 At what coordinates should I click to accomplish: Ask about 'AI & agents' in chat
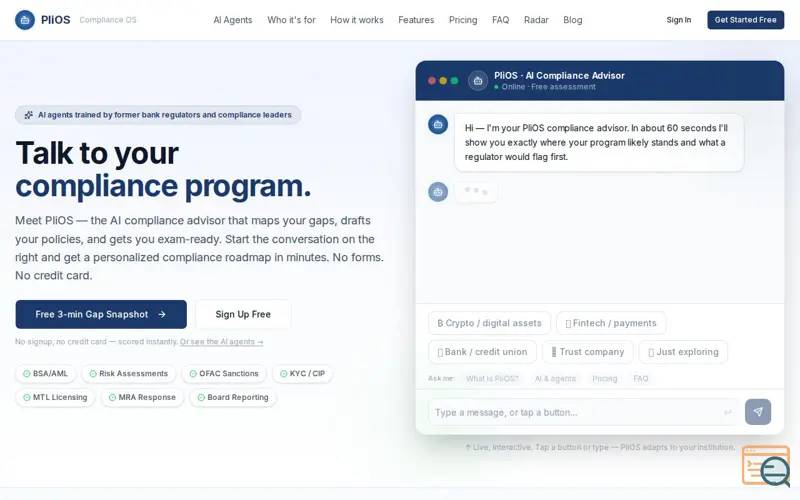pos(555,379)
